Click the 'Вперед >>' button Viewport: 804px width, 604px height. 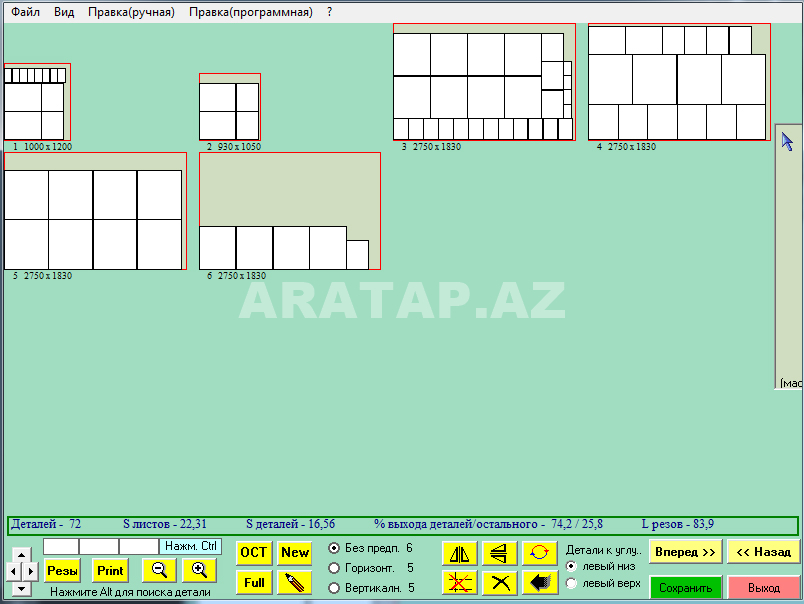pyautogui.click(x=684, y=551)
